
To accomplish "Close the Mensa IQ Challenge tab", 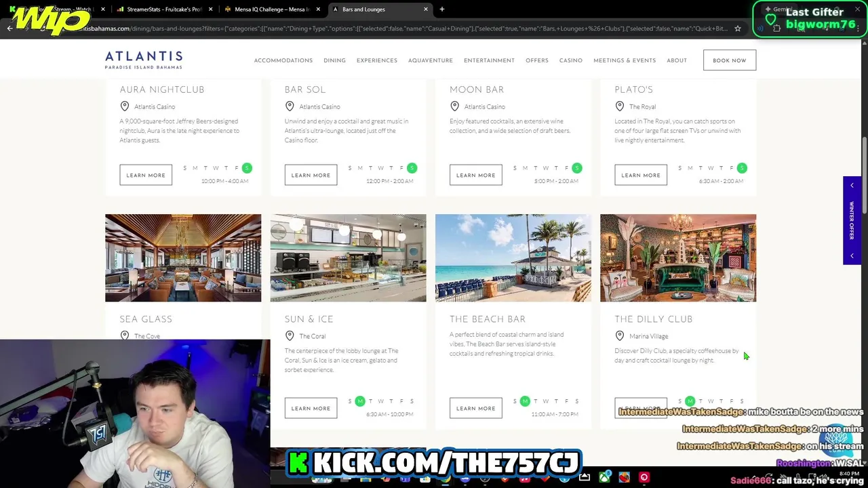I will point(318,9).
